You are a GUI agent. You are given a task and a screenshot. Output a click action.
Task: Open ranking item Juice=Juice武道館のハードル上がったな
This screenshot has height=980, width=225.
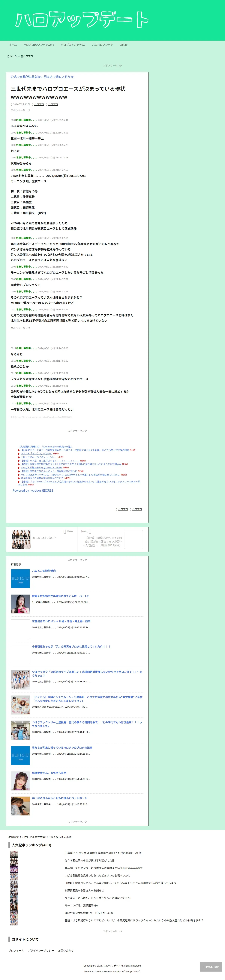[89, 913]
